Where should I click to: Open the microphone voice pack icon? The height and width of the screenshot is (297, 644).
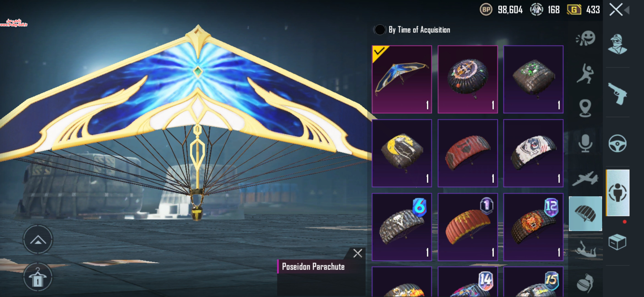click(585, 143)
